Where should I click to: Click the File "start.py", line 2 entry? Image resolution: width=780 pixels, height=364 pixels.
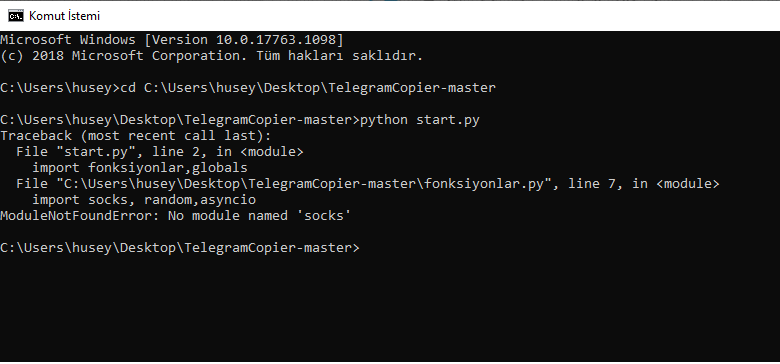point(159,152)
